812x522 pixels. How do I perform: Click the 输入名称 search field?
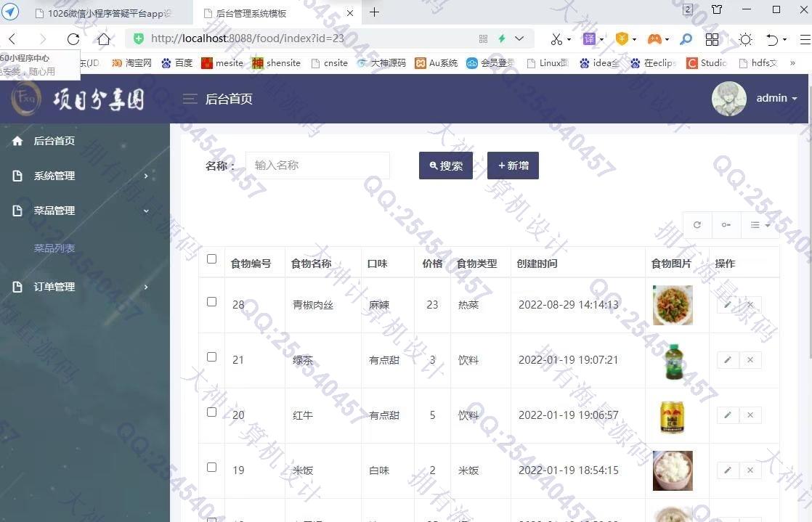click(x=317, y=166)
